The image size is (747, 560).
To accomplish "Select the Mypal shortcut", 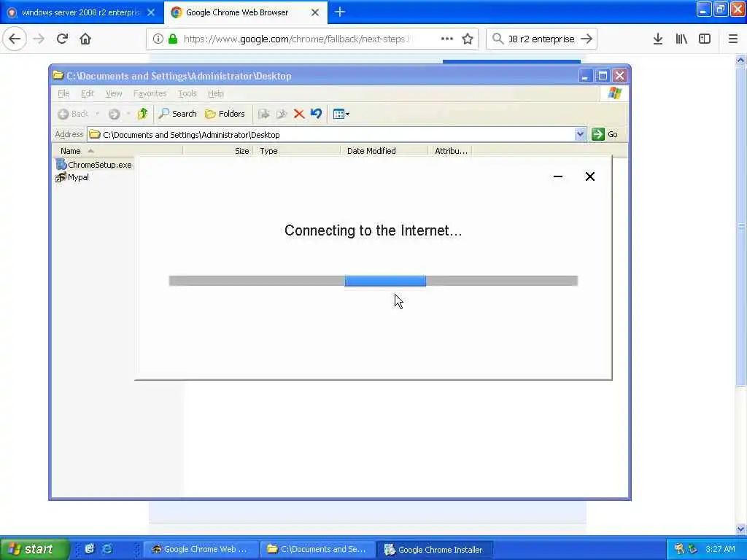I will pyautogui.click(x=72, y=177).
